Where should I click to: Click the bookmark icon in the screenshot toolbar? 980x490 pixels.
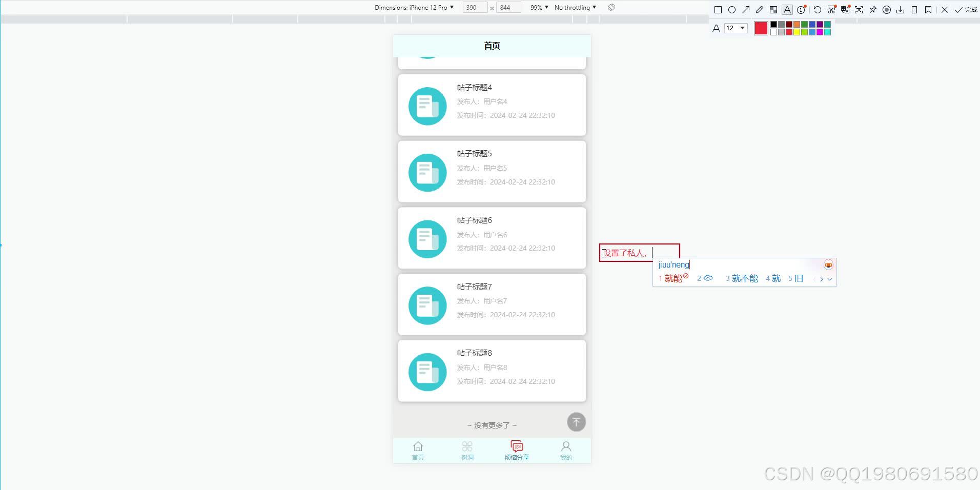[928, 10]
